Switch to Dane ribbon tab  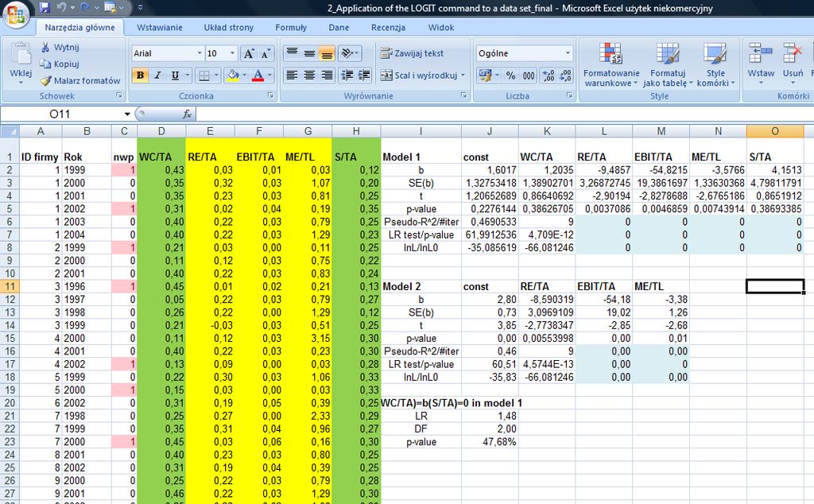point(339,28)
